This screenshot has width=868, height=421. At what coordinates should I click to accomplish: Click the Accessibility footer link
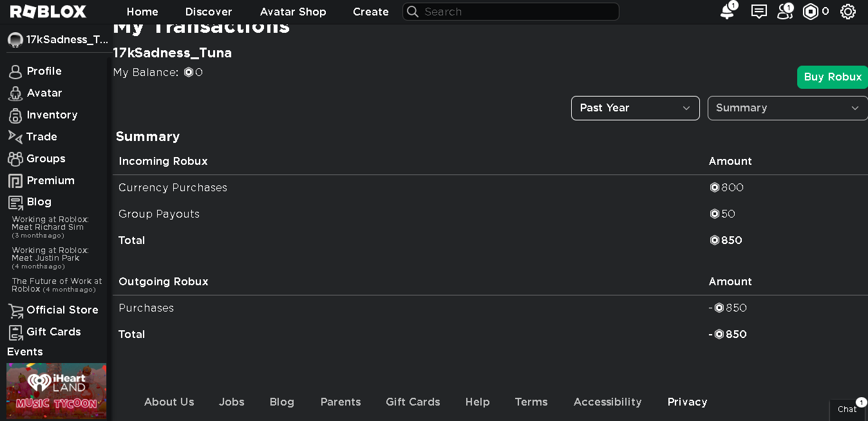pos(608,402)
